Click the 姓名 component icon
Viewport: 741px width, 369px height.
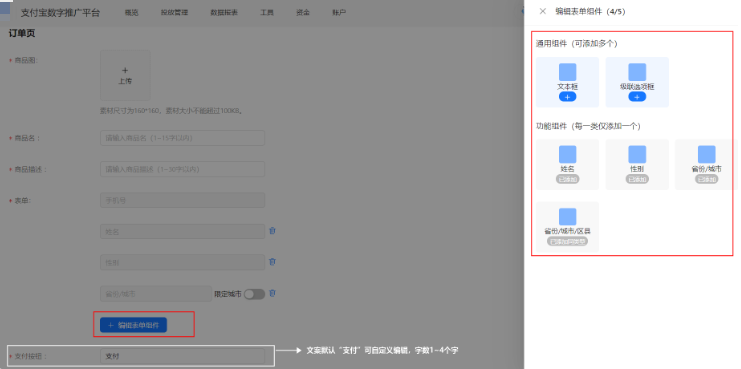coord(568,154)
